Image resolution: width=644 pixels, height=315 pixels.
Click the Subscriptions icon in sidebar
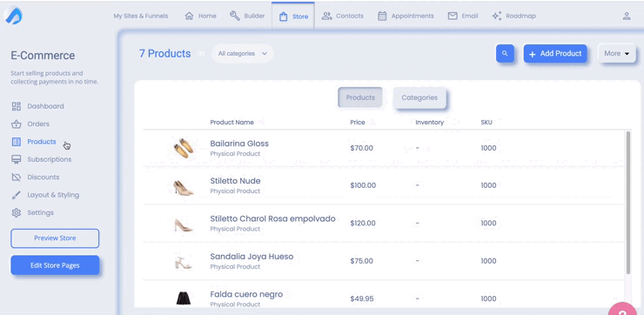[x=16, y=160]
